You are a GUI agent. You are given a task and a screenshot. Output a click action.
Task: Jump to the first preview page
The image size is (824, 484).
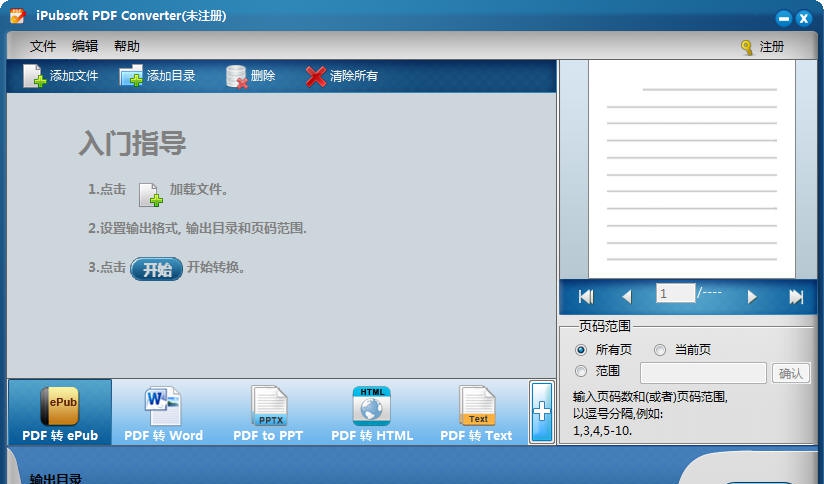tap(586, 297)
